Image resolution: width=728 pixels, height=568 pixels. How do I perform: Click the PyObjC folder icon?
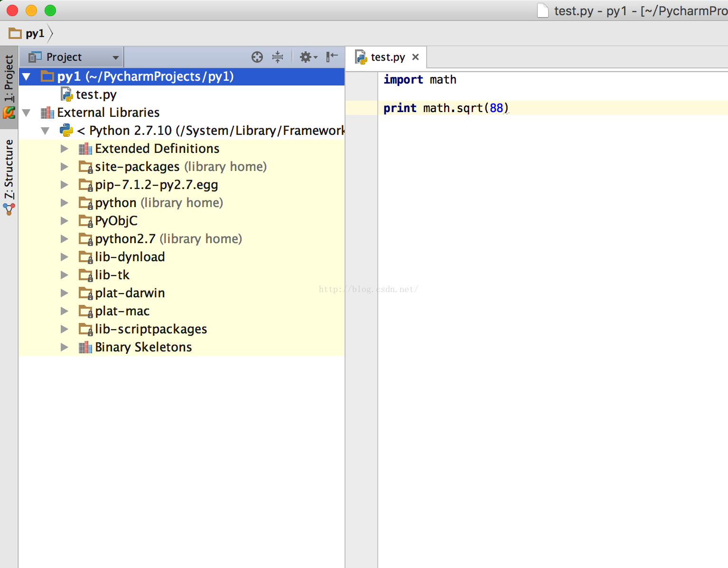(x=86, y=221)
